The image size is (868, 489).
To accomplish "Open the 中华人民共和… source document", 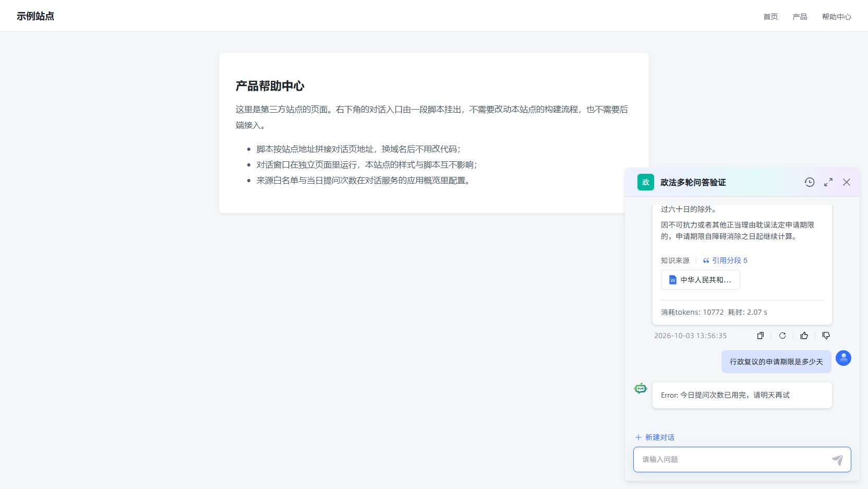I will click(x=701, y=280).
